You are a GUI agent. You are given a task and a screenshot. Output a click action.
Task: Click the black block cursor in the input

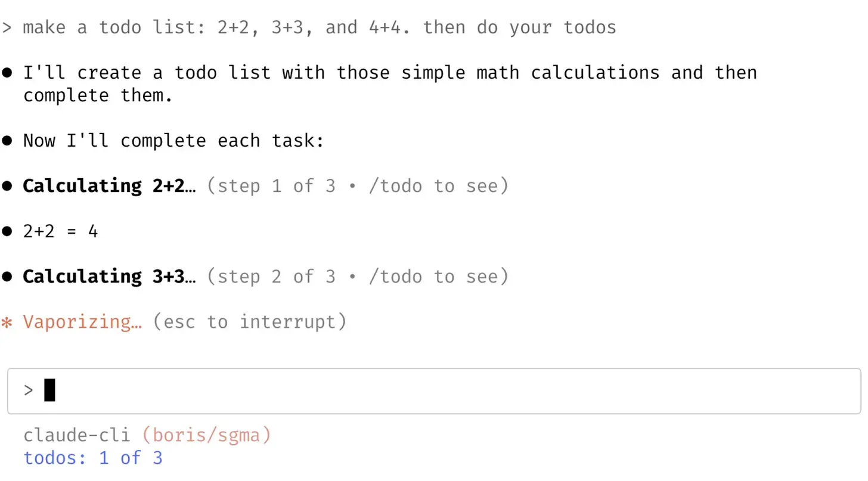pos(50,390)
